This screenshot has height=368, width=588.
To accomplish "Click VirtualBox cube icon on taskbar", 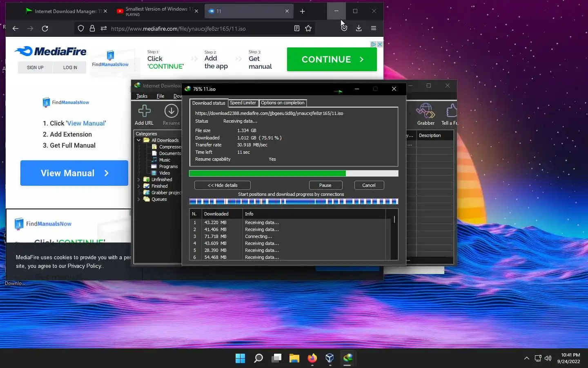I will pyautogui.click(x=330, y=359).
